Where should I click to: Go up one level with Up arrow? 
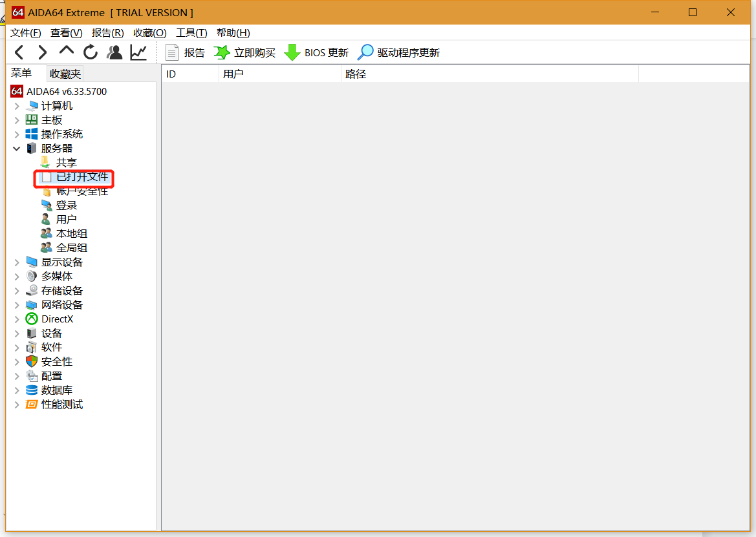67,52
